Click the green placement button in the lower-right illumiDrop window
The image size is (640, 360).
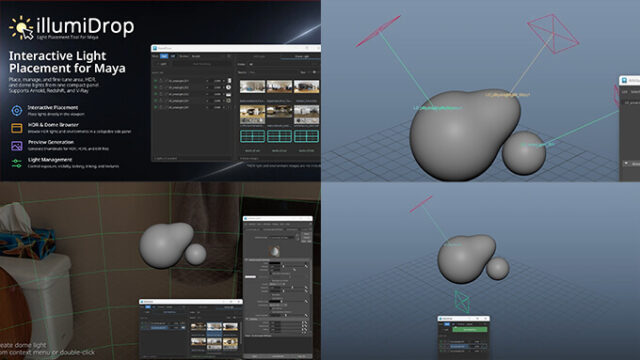469,329
